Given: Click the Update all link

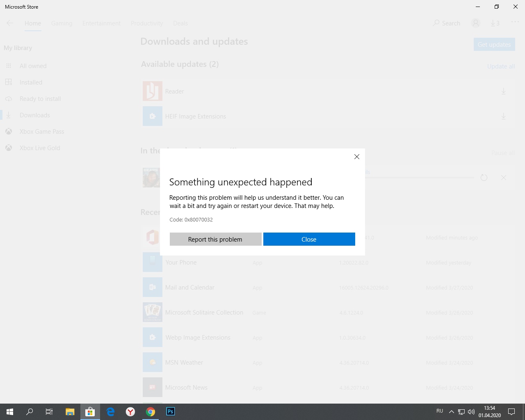Looking at the screenshot, I should pos(501,66).
